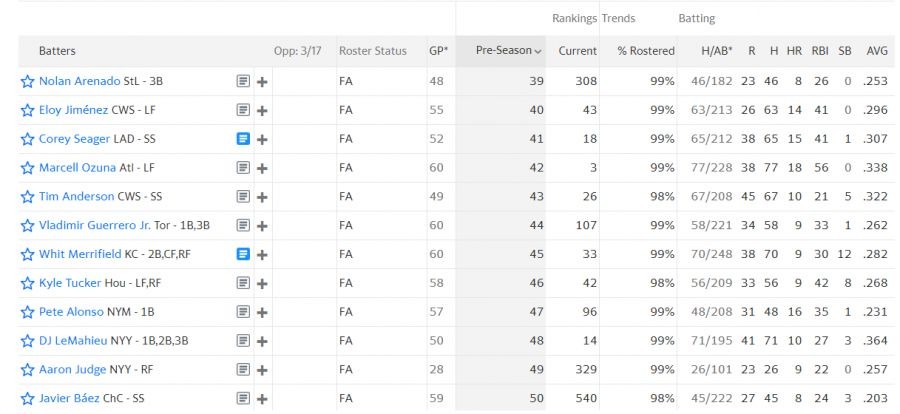The width and height of the screenshot is (900, 414).
Task: Open the notes icon for Eloy Jiménez
Action: point(243,111)
